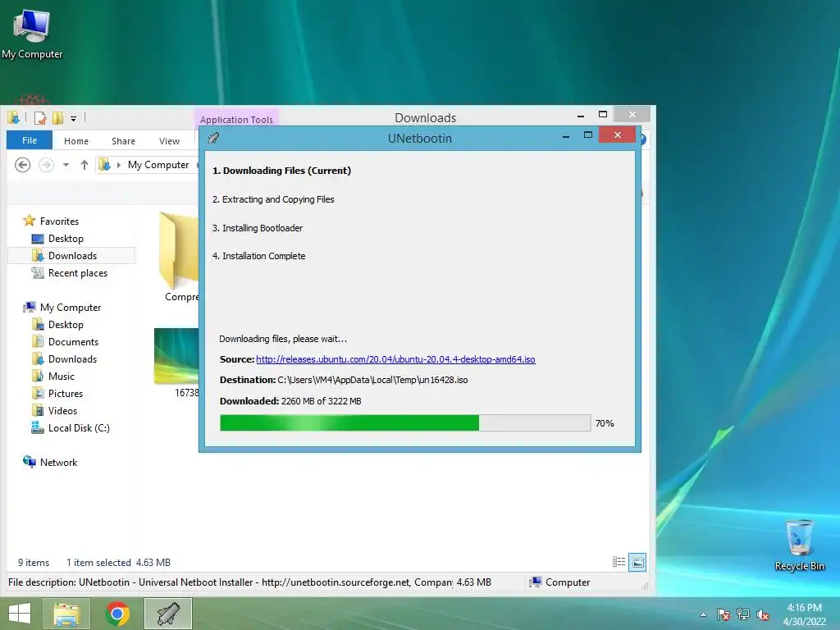This screenshot has width=840, height=630.
Task: Click '9 items' in status bar
Action: (x=33, y=563)
